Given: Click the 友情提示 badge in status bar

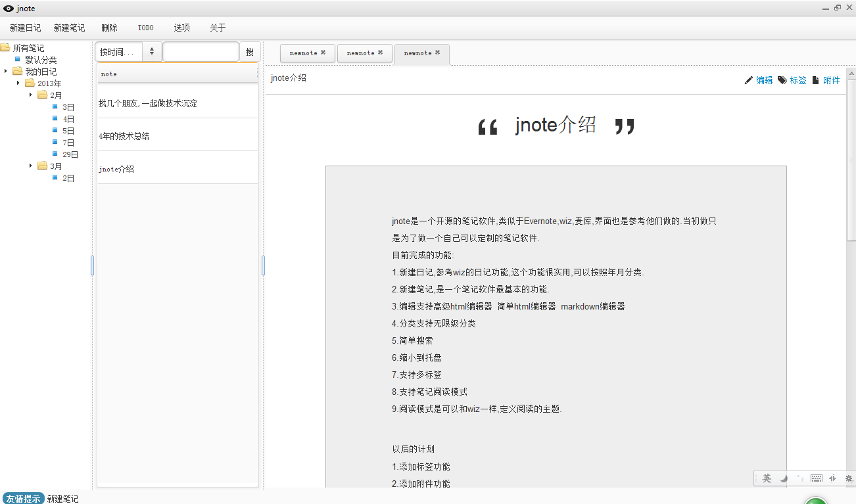Looking at the screenshot, I should pyautogui.click(x=24, y=499).
